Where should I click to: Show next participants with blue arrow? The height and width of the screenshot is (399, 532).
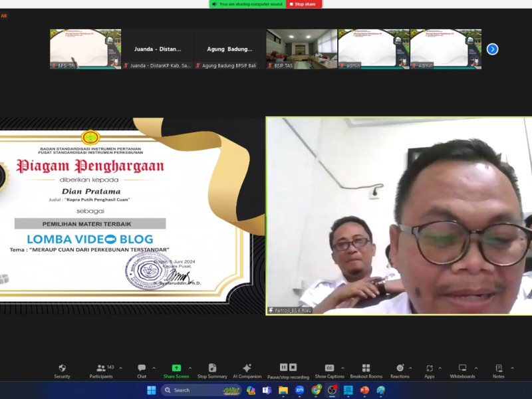[492, 49]
